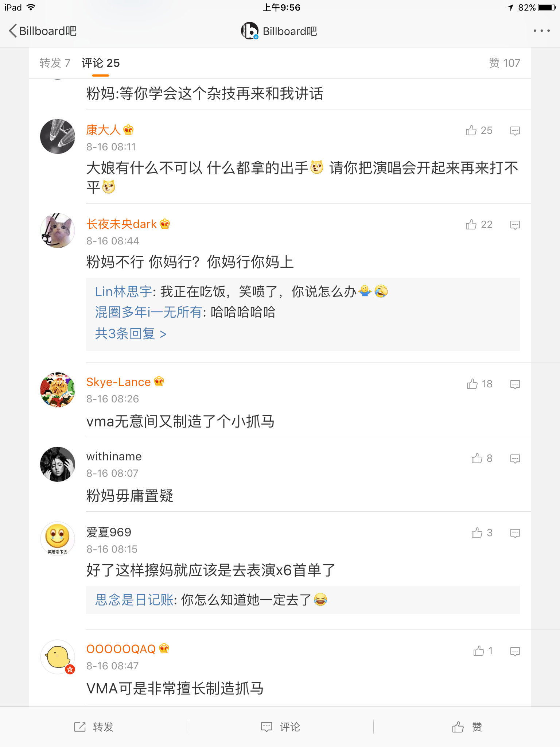Go back to Billboard吧 using back arrow
560x747 pixels.
[13, 31]
